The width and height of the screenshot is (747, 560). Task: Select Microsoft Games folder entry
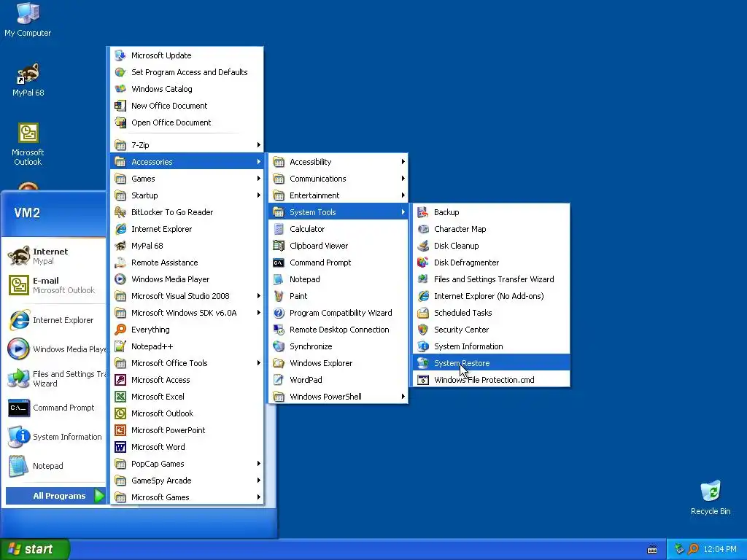point(187,497)
